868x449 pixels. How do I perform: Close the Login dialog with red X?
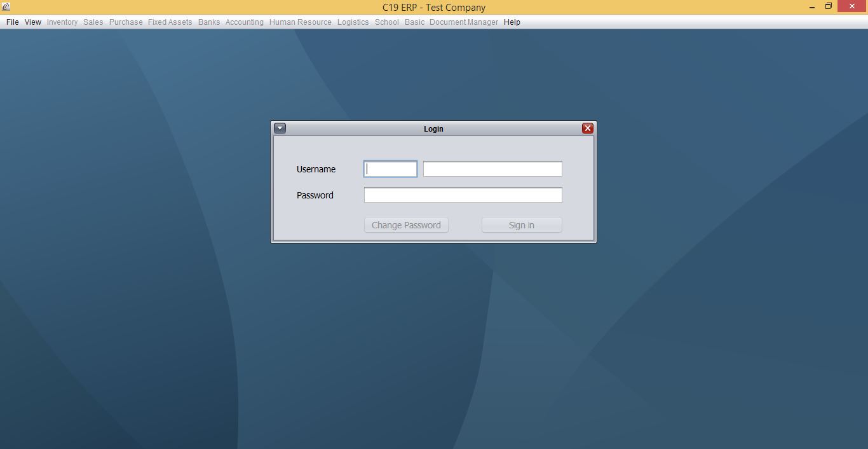pyautogui.click(x=587, y=128)
